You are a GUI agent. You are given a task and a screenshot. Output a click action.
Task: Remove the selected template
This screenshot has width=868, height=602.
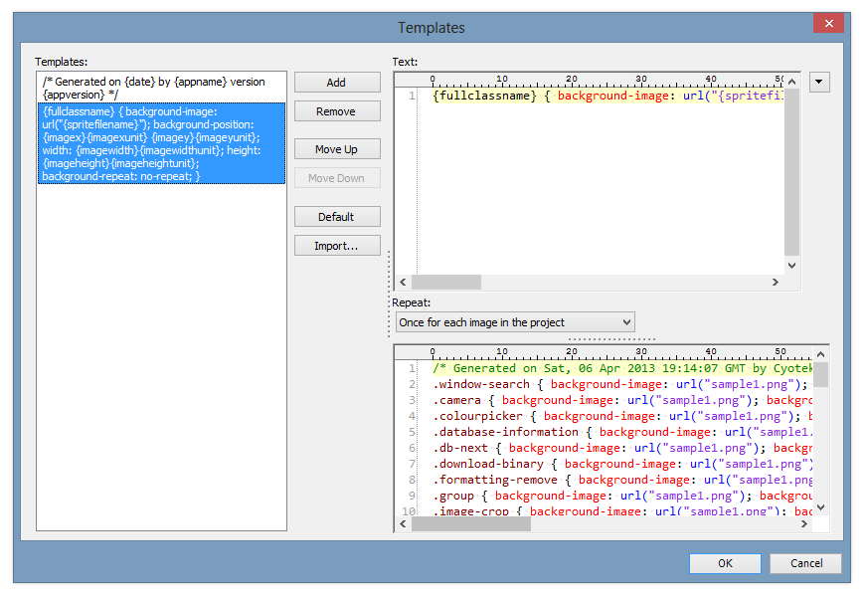337,111
